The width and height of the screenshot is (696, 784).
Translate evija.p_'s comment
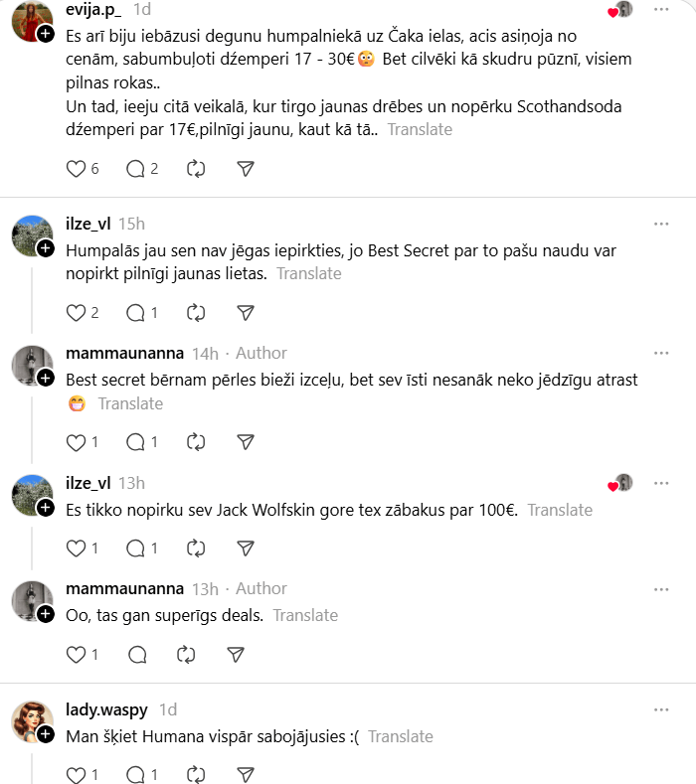click(x=420, y=129)
